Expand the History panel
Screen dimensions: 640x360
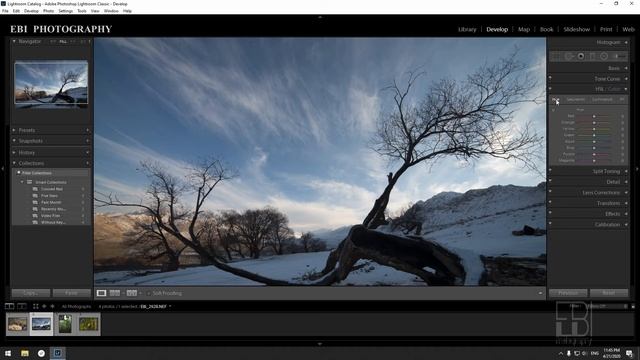click(x=14, y=153)
